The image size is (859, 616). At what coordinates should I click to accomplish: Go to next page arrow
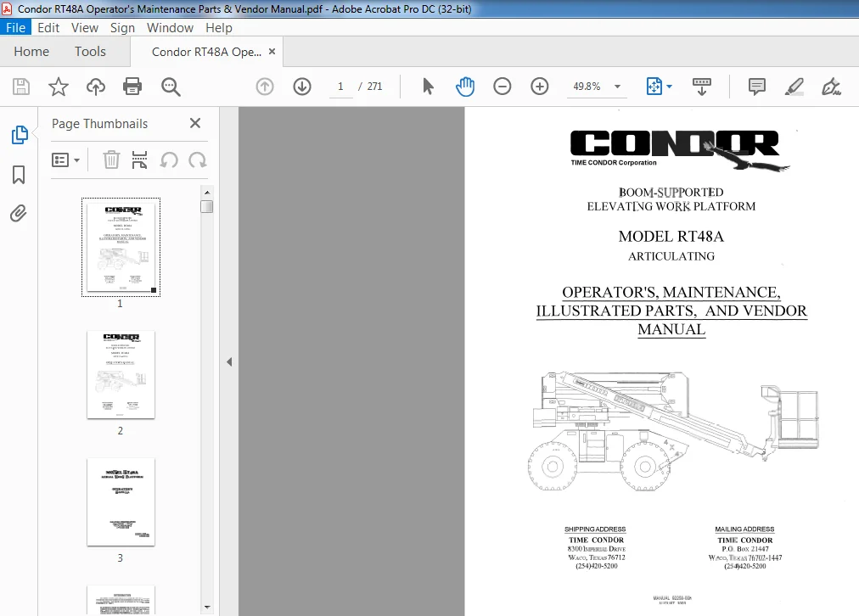(302, 87)
